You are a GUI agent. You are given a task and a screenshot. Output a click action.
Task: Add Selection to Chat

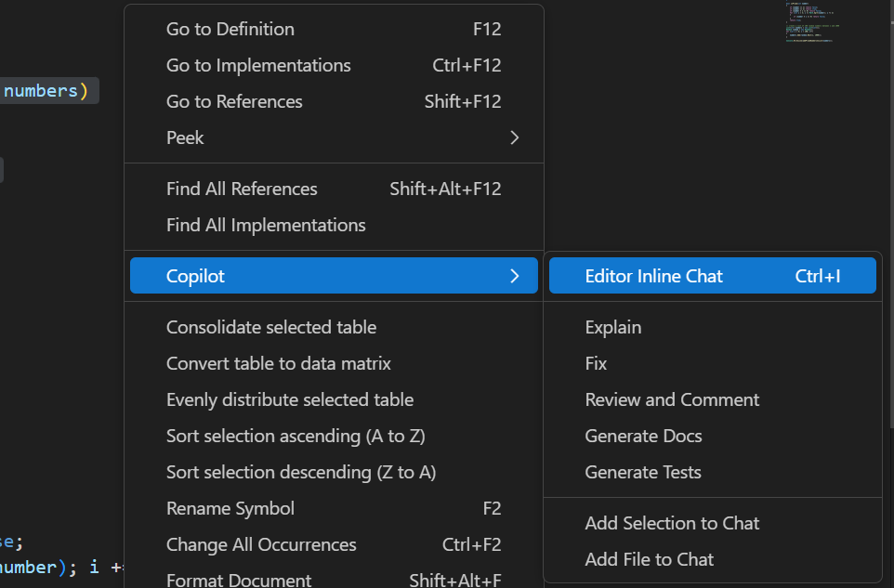point(672,523)
